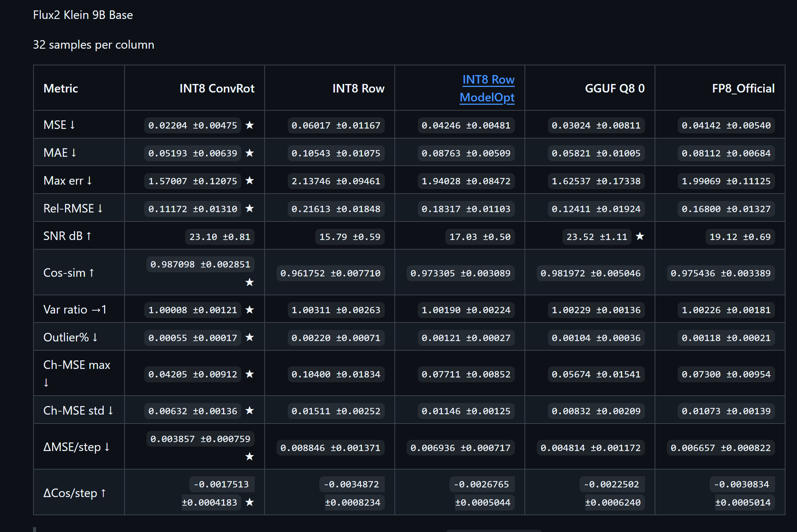Select Max err value "1.99069 ±0.11125"
The width and height of the screenshot is (797, 532).
(726, 181)
